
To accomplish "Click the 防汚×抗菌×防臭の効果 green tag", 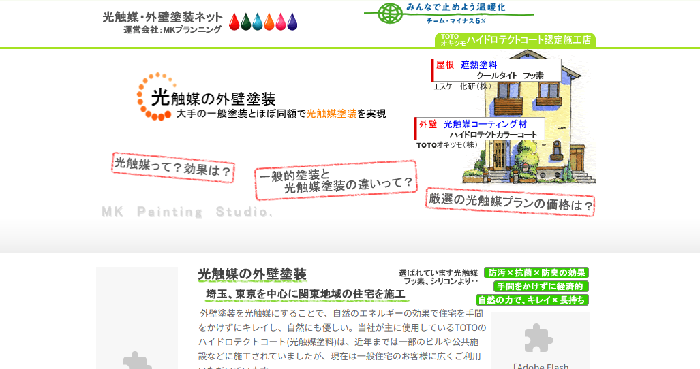I will click(536, 273).
